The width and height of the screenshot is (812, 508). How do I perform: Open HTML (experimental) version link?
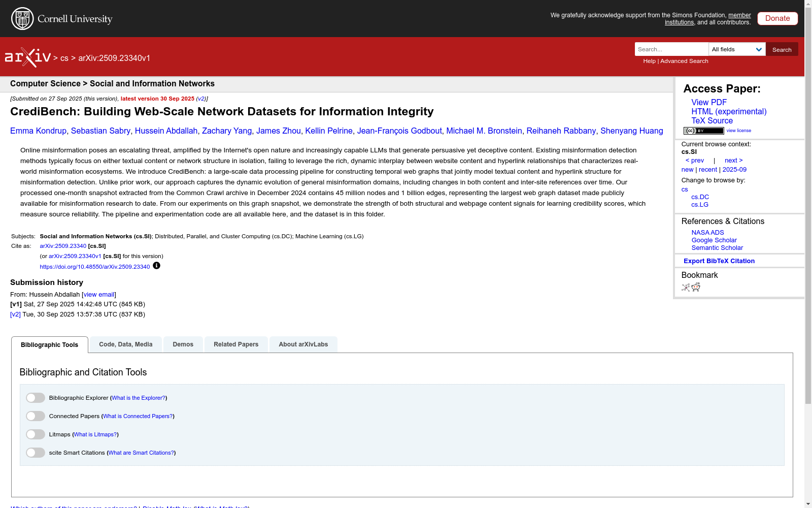pos(729,111)
